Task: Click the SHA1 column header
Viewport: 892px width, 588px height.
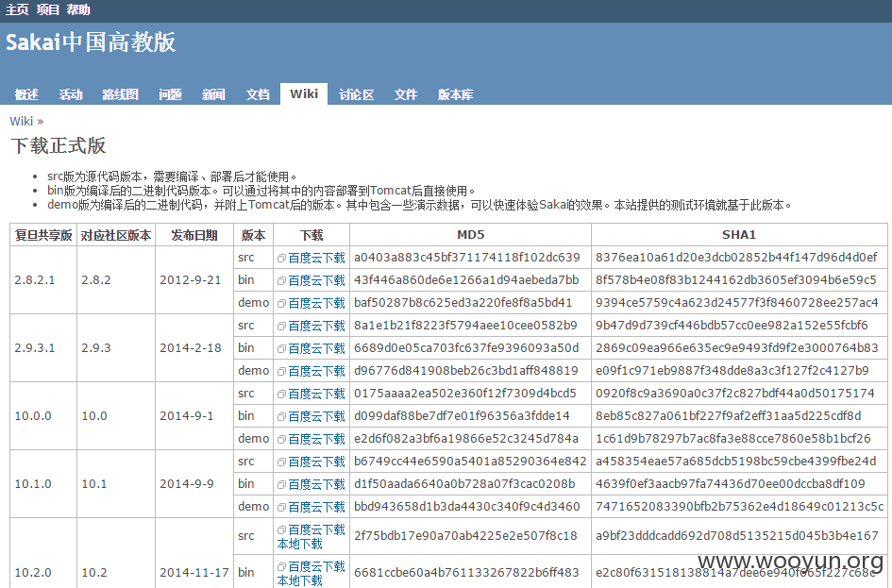Action: pos(739,235)
